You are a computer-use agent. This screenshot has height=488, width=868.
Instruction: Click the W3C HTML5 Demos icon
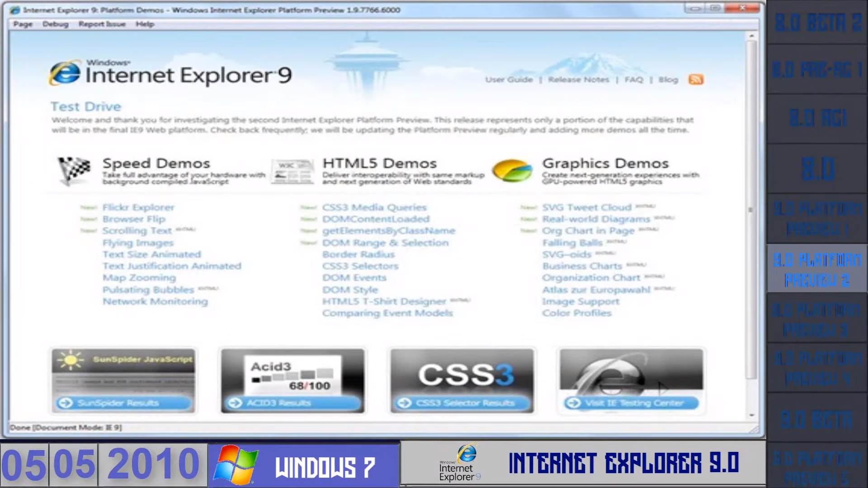point(292,172)
